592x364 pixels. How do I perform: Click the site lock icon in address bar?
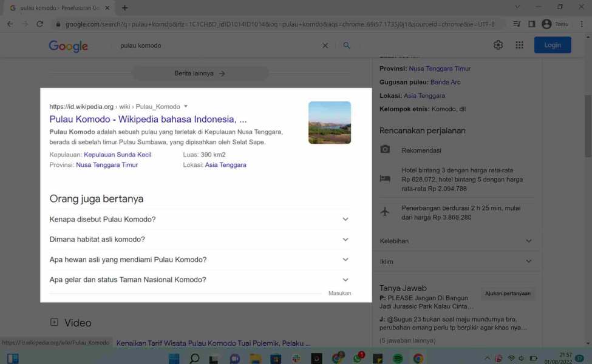point(58,24)
